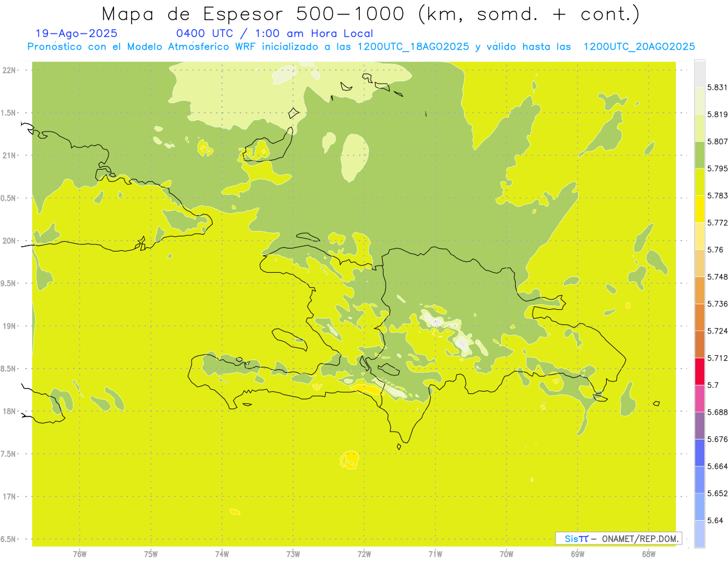Click the '5.736' color scale value
This screenshot has width=728, height=562.
[717, 304]
